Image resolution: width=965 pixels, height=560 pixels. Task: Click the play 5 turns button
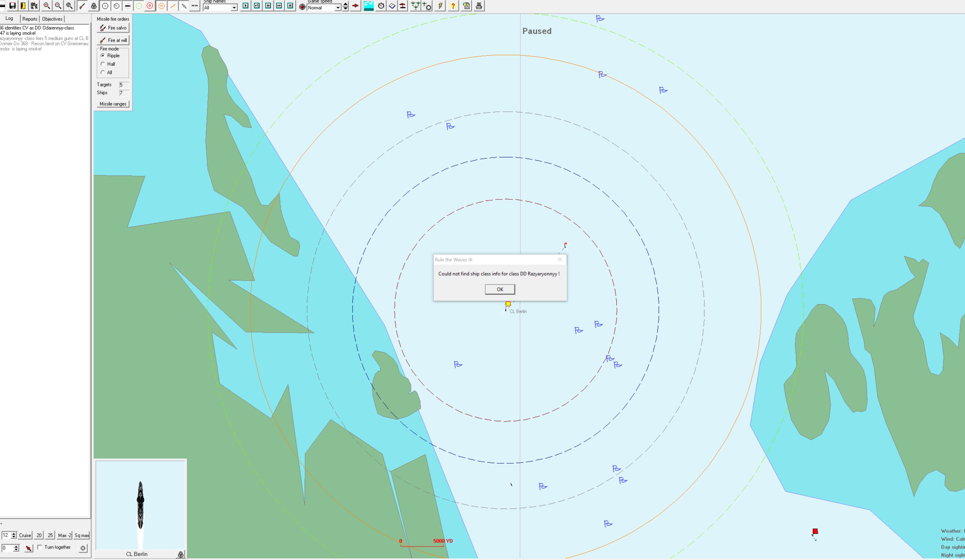click(257, 6)
